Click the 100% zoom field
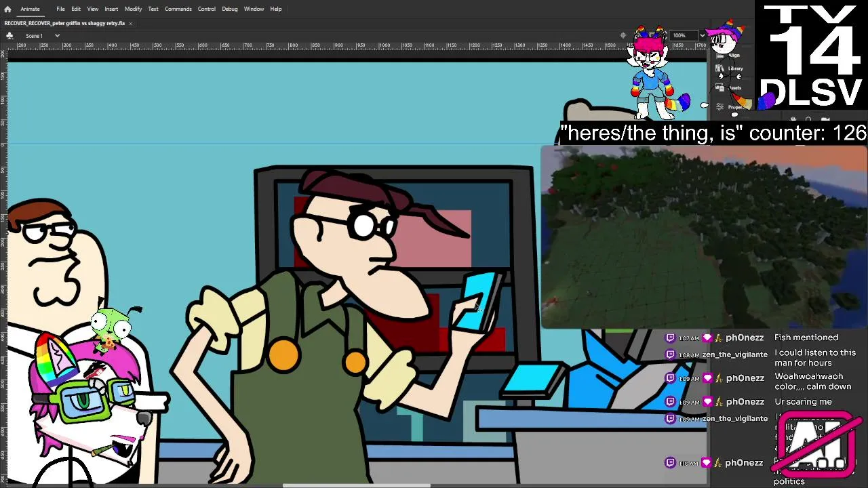Viewport: 868px width, 488px height. pos(682,35)
